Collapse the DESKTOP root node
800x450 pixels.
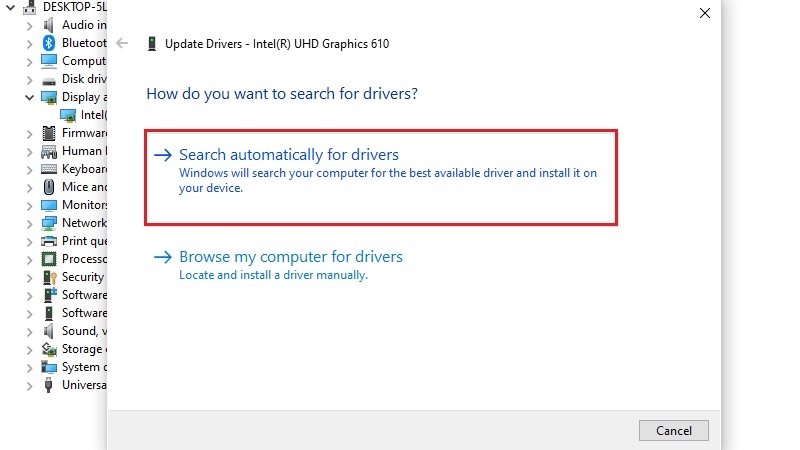click(x=10, y=8)
